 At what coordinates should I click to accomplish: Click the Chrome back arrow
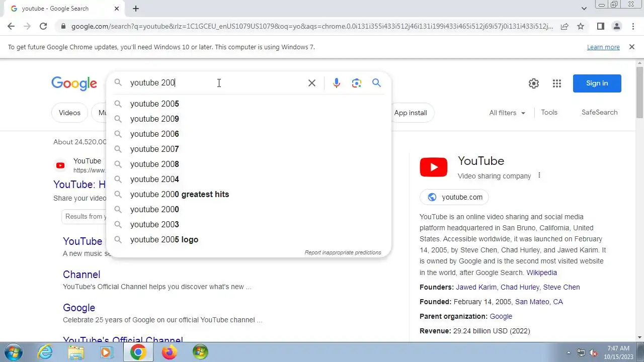pyautogui.click(x=11, y=26)
